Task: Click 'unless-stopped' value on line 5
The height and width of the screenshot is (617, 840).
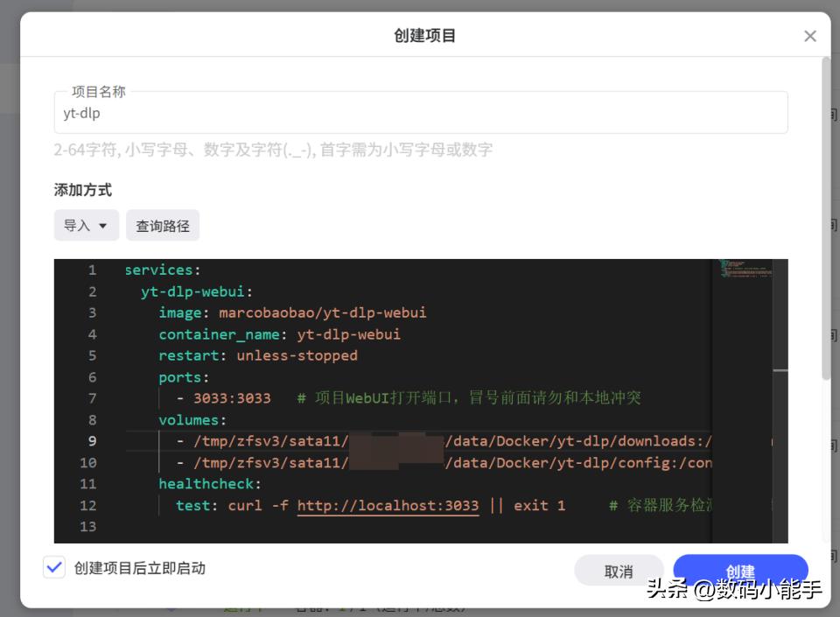Action: (x=297, y=355)
